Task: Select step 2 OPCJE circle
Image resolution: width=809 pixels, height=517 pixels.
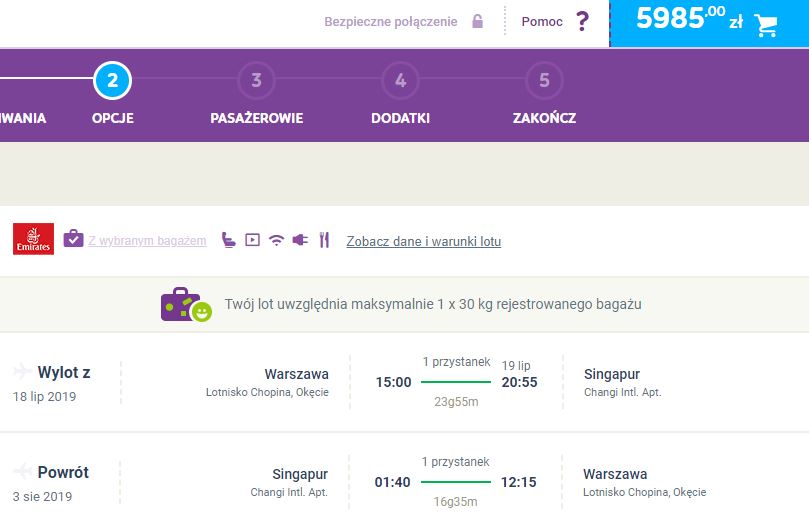Action: (x=112, y=80)
